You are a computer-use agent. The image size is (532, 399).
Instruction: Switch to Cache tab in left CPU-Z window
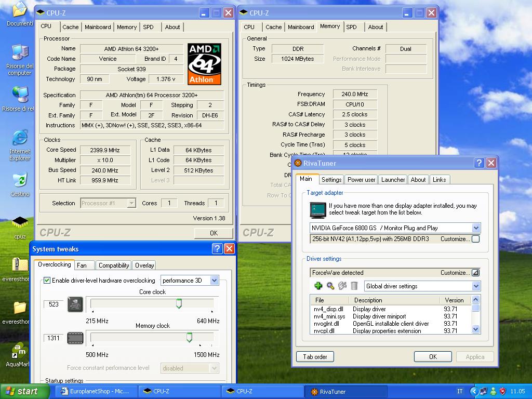(x=70, y=27)
